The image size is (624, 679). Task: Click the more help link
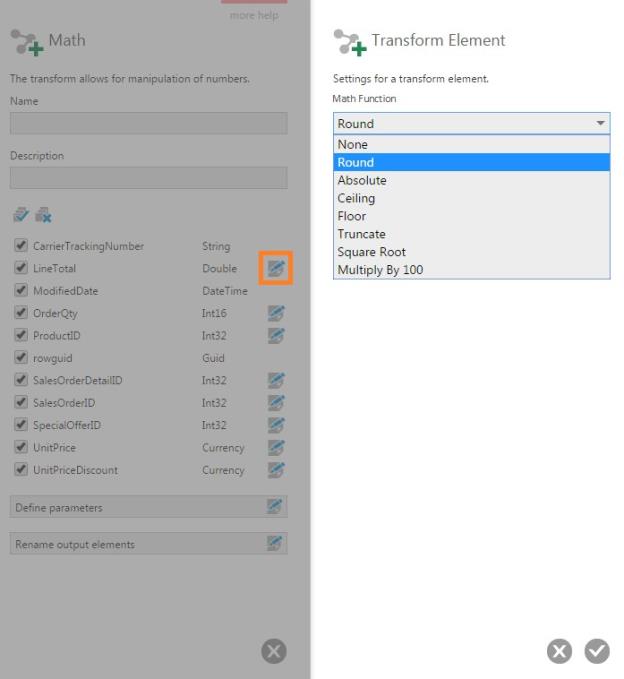[254, 15]
